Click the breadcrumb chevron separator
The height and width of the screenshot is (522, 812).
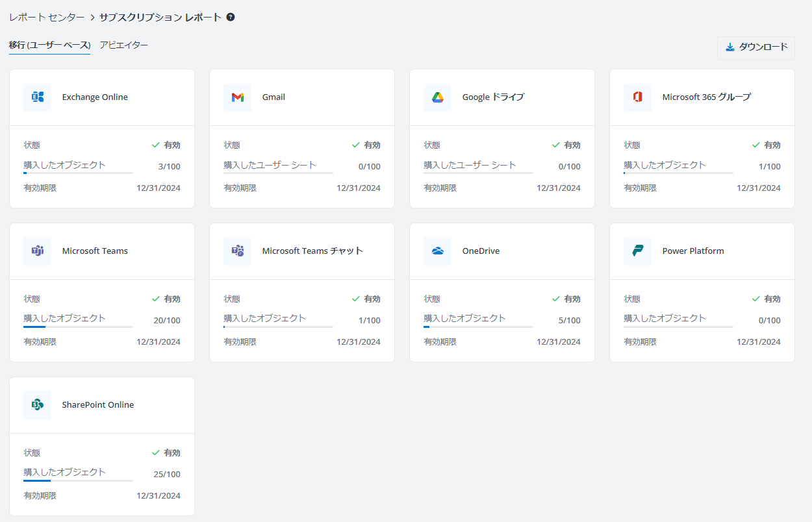92,18
